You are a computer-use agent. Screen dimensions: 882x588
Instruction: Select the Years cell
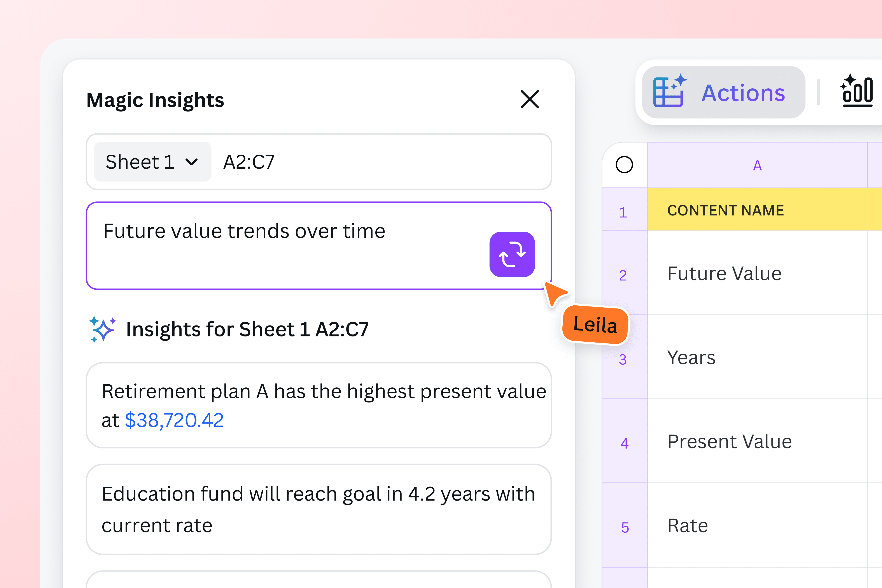pos(691,357)
